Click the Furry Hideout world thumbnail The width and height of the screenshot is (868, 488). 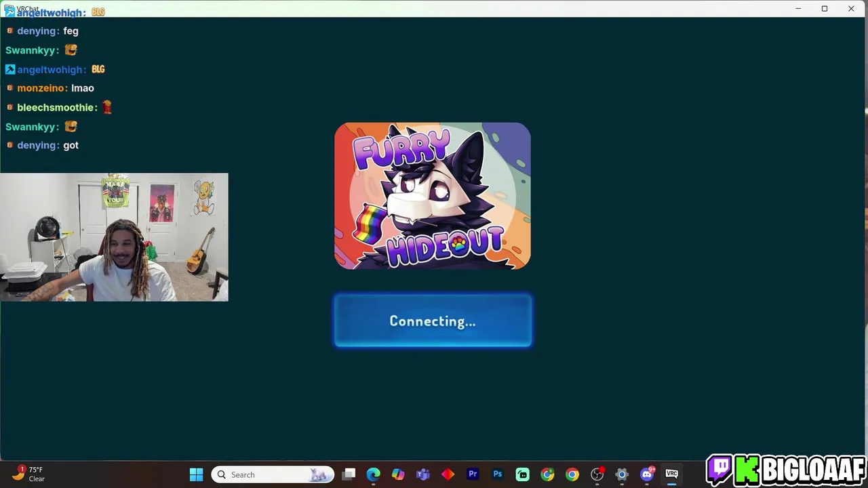click(433, 196)
